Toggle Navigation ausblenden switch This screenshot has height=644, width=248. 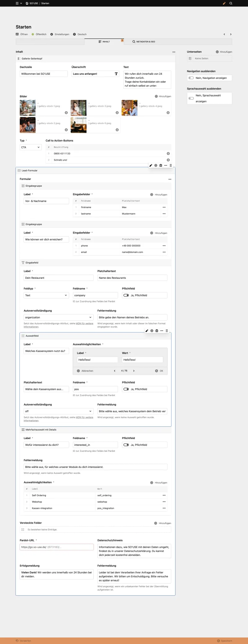(191, 78)
